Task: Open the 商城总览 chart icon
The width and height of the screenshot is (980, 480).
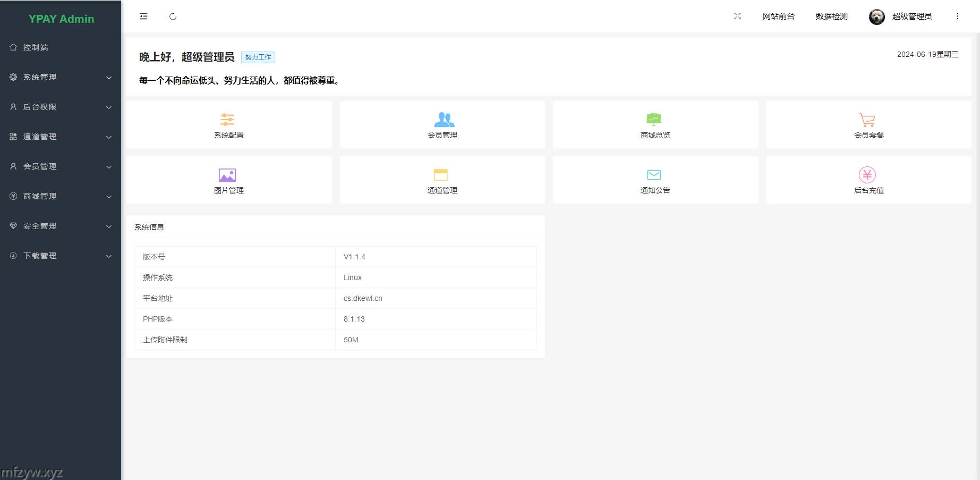Action: tap(654, 120)
